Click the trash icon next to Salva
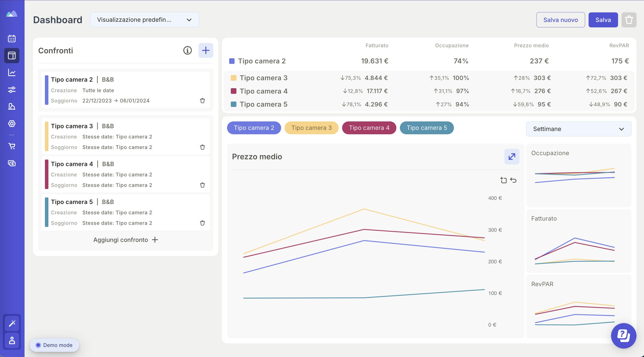Screen dimensions: 644x357 tap(629, 20)
